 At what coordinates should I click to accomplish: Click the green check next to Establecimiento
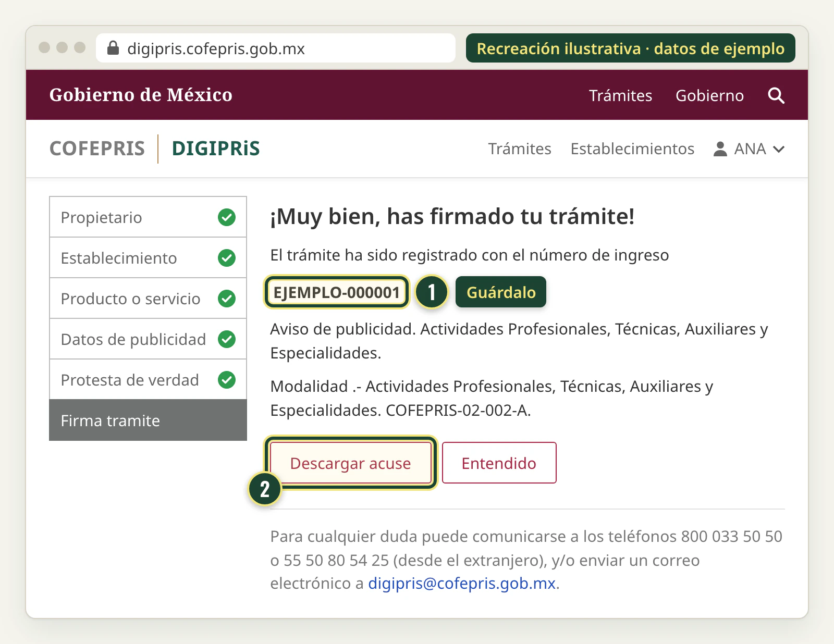coord(227,258)
